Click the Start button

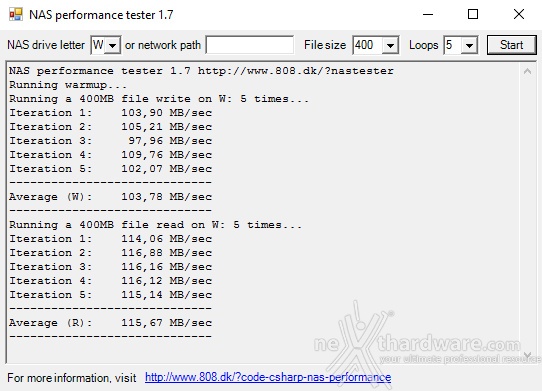click(511, 45)
